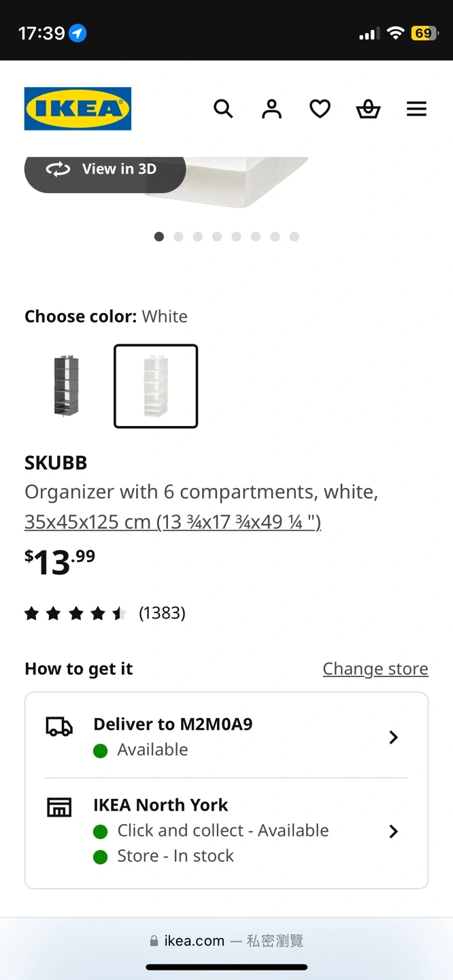The width and height of the screenshot is (453, 980).
Task: Expand the Deliver to M2M0A9 chevron
Action: tap(393, 737)
